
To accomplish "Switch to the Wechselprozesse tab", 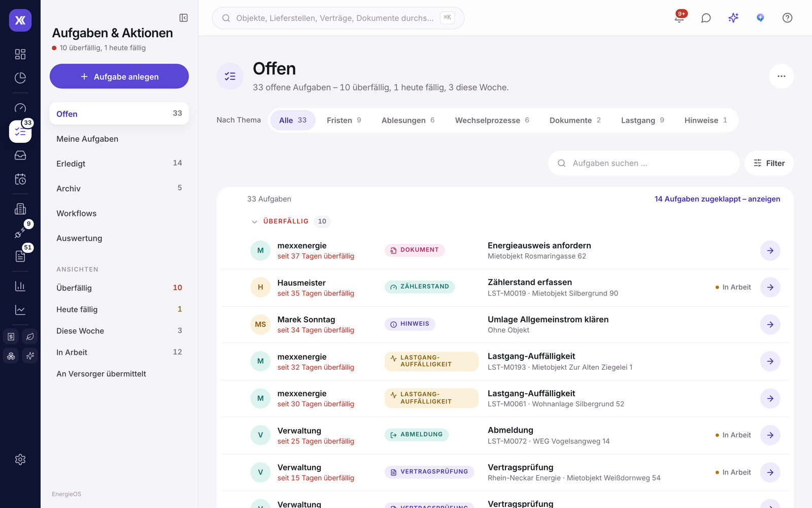I will pyautogui.click(x=492, y=120).
